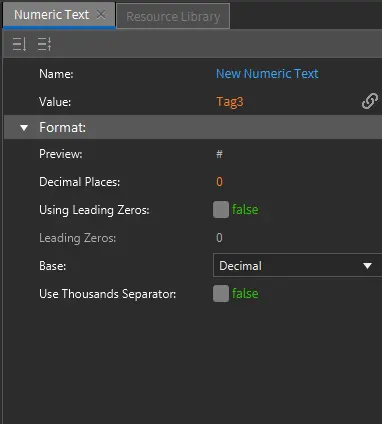This screenshot has height=424, width=382.
Task: Click the Leading Zeros: label
Action: tap(77, 238)
